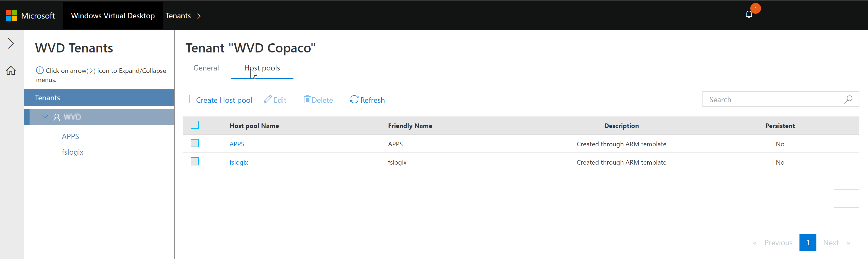Open the fslogix host pool link in table
This screenshot has height=259, width=868.
(239, 162)
